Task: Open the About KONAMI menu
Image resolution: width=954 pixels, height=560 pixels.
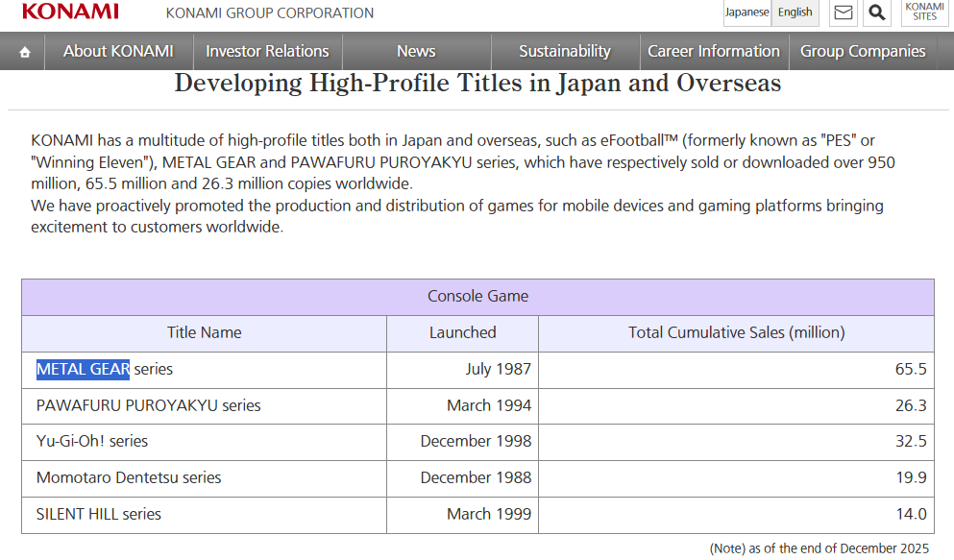Action: pos(118,52)
